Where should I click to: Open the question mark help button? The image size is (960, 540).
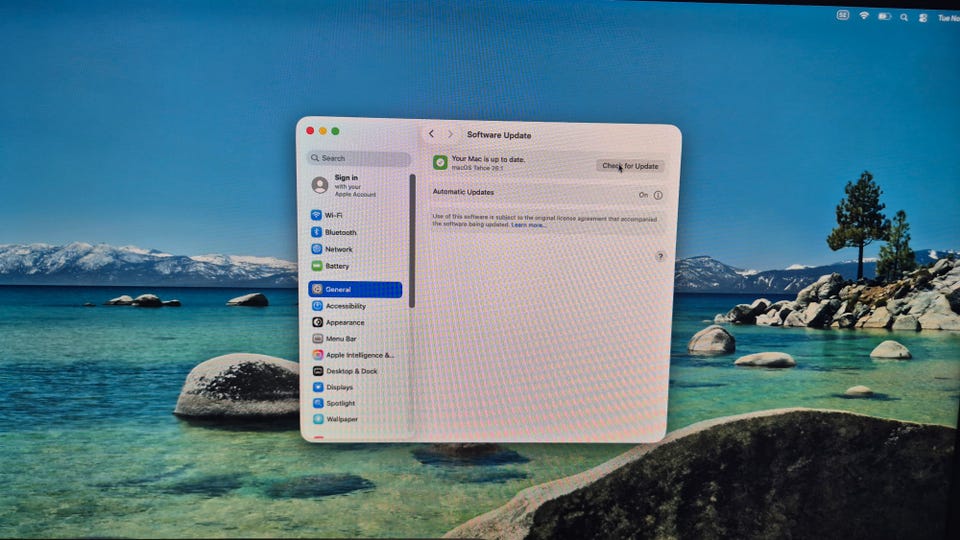(660, 257)
